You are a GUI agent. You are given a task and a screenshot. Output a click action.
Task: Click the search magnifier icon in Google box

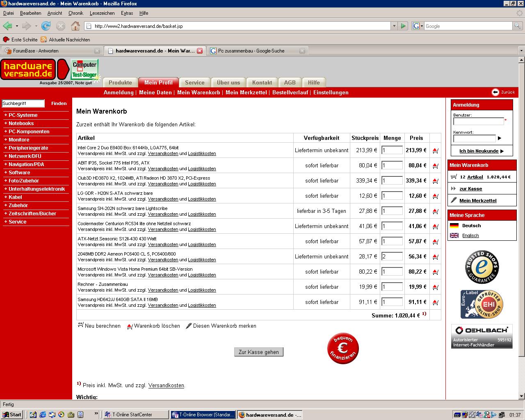point(518,26)
